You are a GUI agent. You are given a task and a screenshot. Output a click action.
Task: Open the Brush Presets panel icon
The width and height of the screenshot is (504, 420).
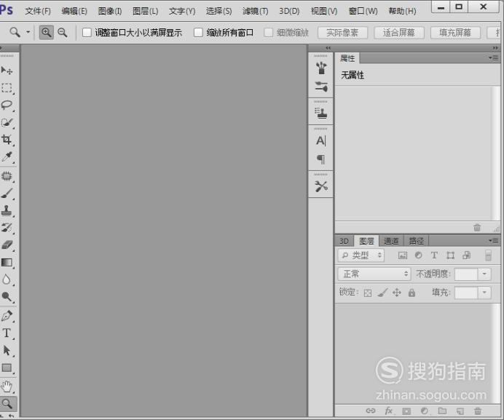coord(320,68)
